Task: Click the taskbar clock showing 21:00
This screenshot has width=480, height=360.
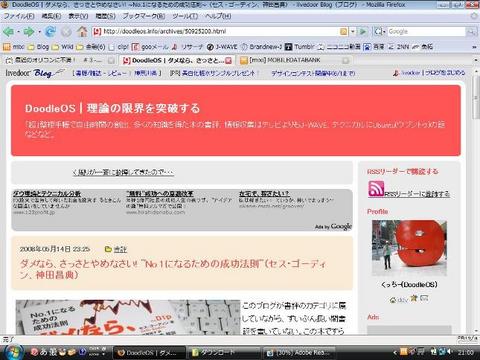Action: [x=466, y=352]
